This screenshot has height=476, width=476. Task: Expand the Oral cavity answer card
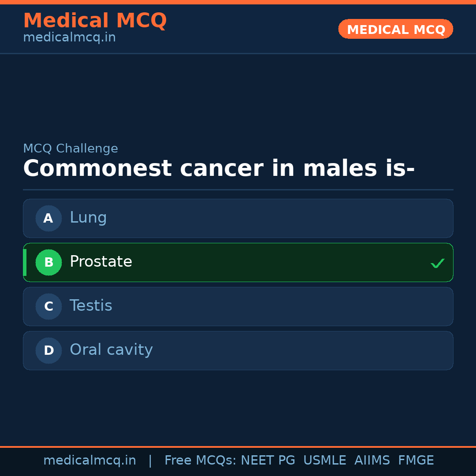tap(238, 350)
